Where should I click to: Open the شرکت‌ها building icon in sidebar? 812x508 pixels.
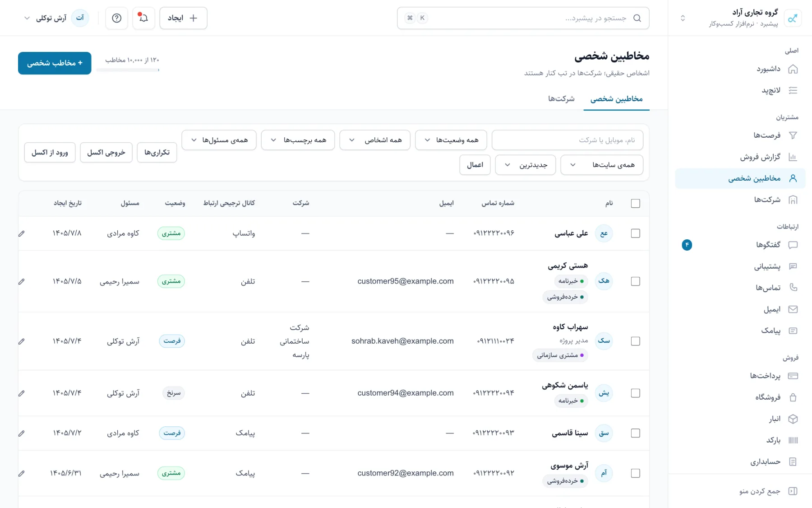pos(793,200)
